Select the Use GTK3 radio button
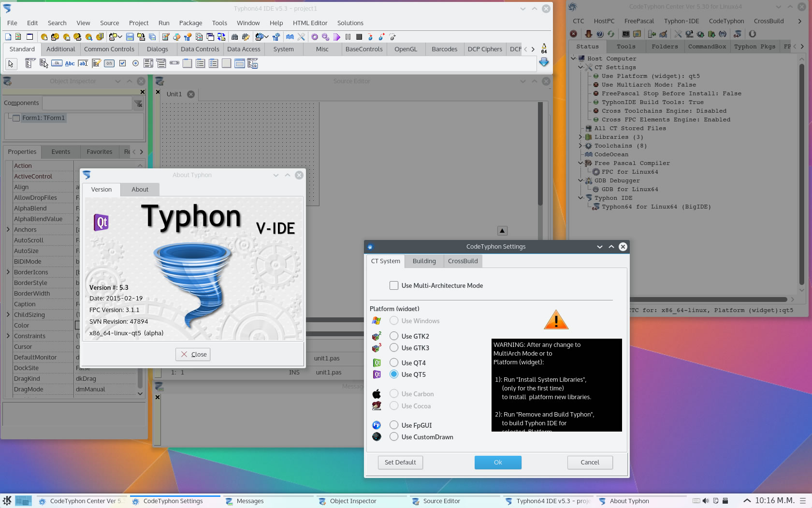812x508 pixels. [394, 347]
